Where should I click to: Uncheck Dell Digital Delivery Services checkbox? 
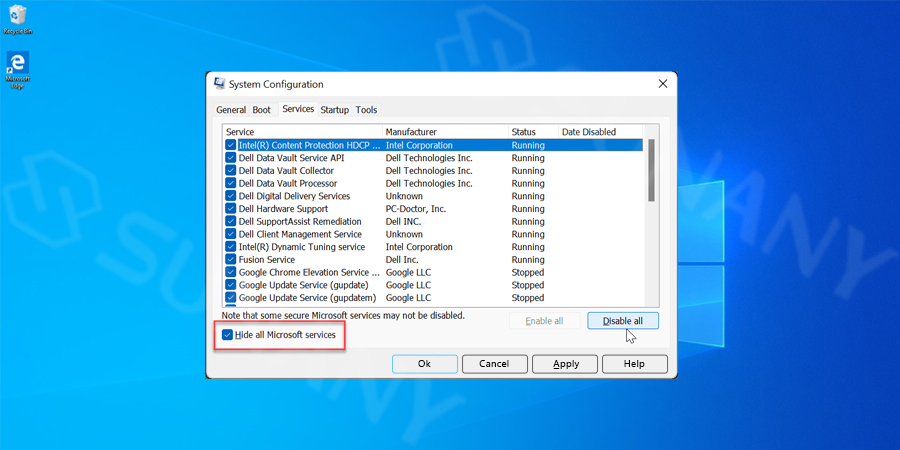231,196
